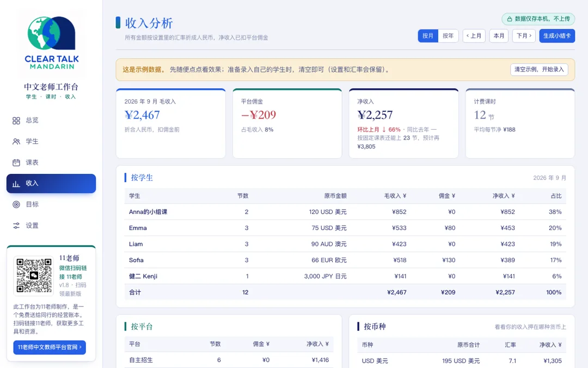Screen dimensions: 588x368
Task: Click 120 USD 美元 amount cell
Action: (x=328, y=212)
